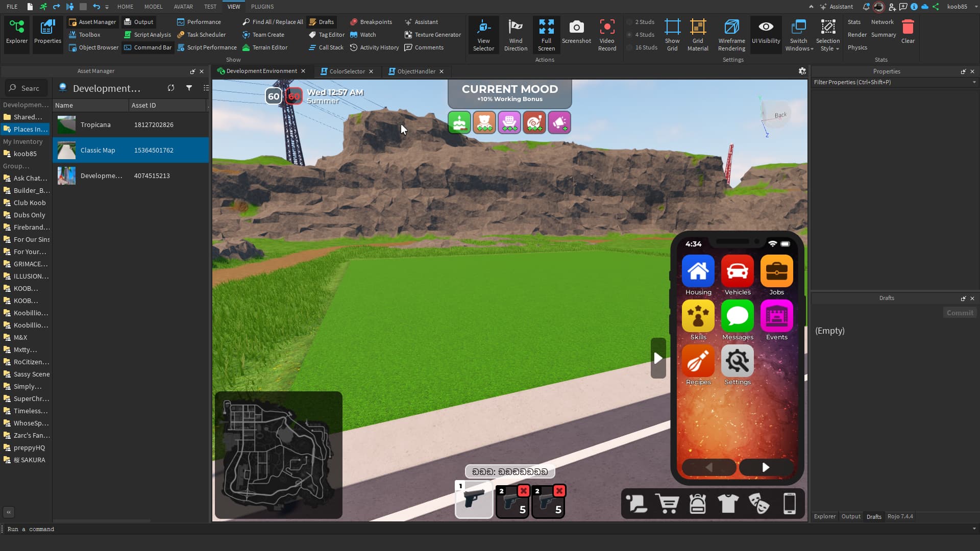Switch to the Output bottom tab
The image size is (980, 551).
click(x=851, y=516)
